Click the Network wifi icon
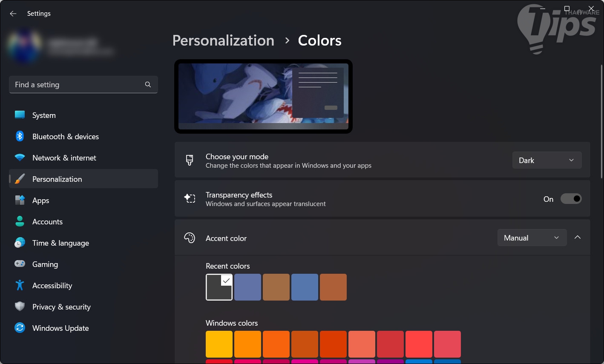The height and width of the screenshot is (364, 604). (x=20, y=158)
